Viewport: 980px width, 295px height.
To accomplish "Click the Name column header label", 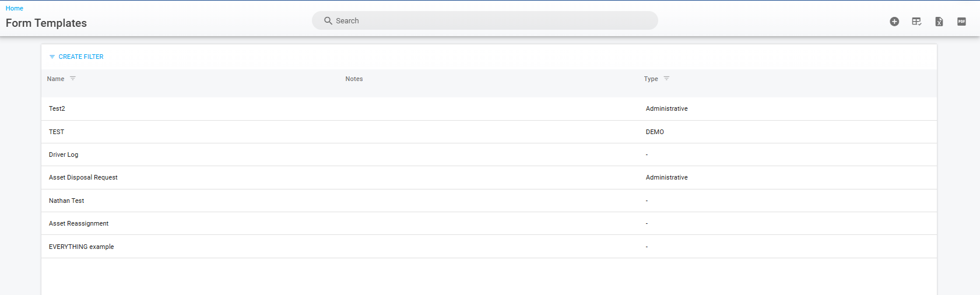I will click(x=55, y=79).
